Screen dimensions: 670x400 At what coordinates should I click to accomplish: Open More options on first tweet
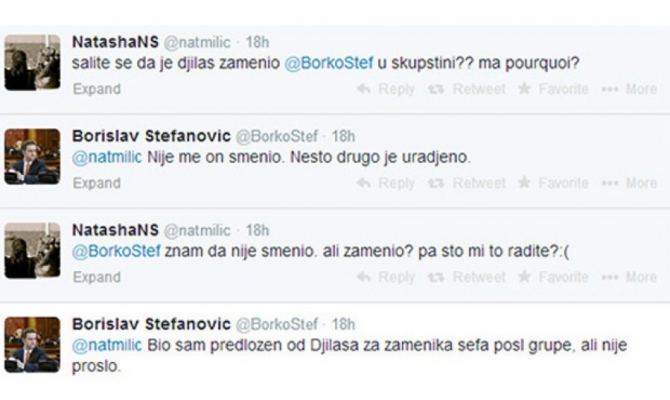(x=629, y=89)
